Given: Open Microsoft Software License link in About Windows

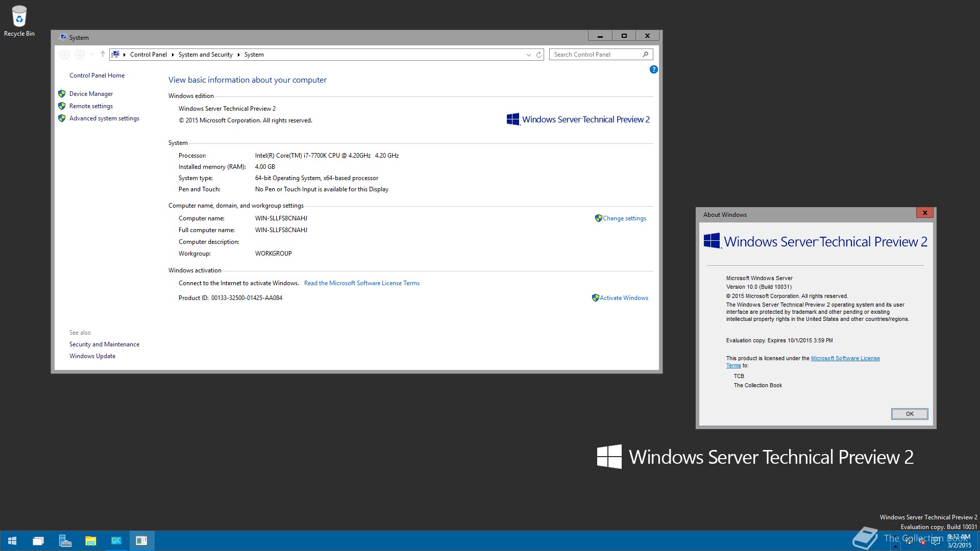Looking at the screenshot, I should coord(845,358).
